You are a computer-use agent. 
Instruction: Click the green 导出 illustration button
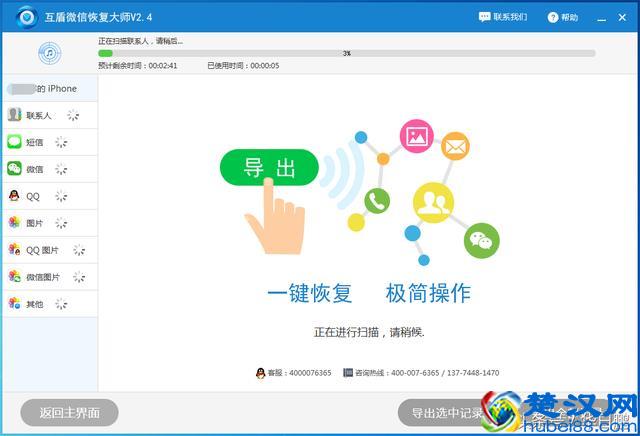pos(269,167)
